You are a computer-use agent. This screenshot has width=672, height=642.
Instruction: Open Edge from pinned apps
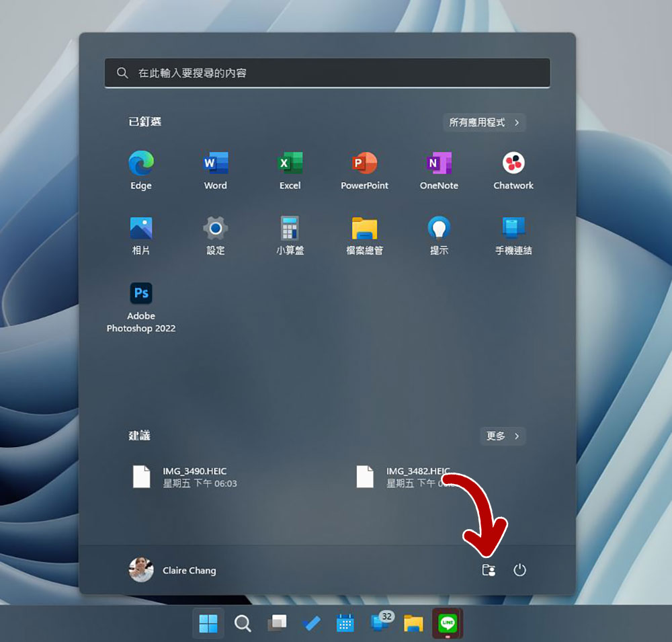(141, 170)
